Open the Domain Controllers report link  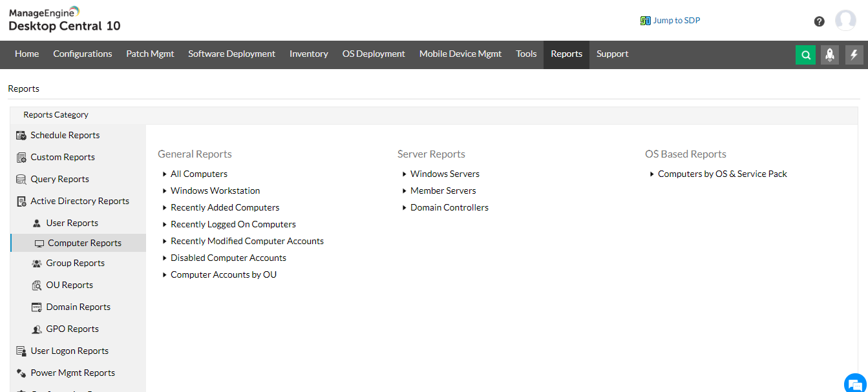(x=449, y=208)
